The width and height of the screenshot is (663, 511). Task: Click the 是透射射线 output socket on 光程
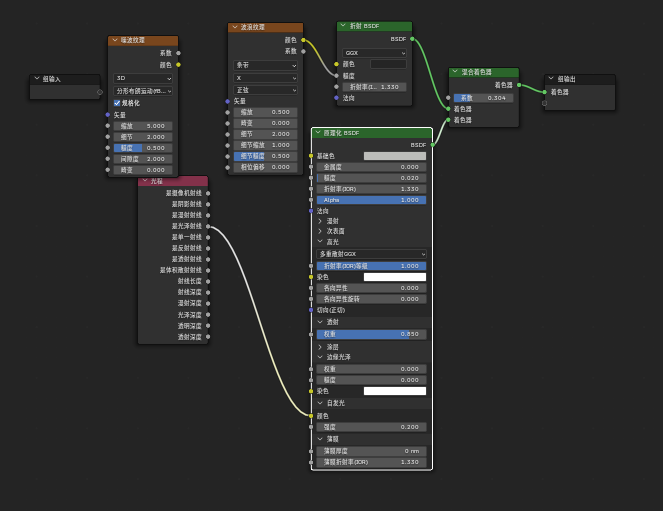click(x=208, y=259)
